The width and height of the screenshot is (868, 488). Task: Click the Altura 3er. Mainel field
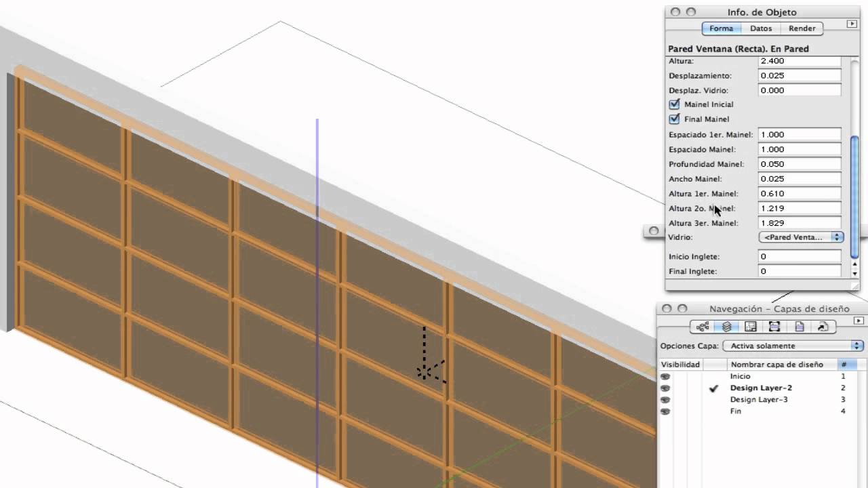point(800,223)
